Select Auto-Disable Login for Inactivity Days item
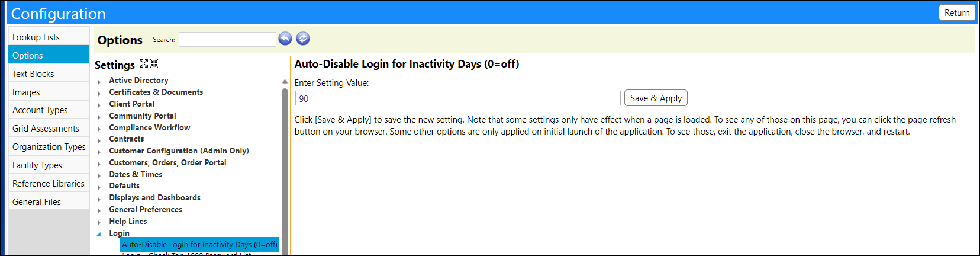The width and height of the screenshot is (980, 256). tap(199, 244)
